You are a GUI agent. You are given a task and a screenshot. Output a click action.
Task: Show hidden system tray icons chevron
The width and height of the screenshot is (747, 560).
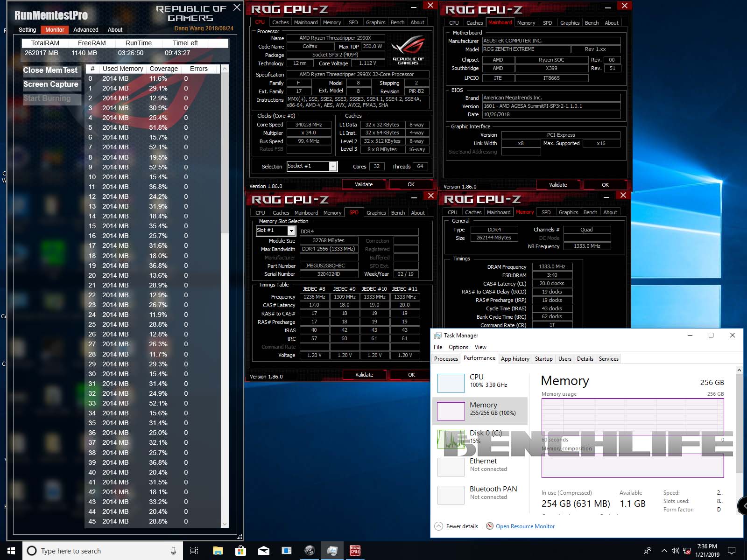pos(664,551)
